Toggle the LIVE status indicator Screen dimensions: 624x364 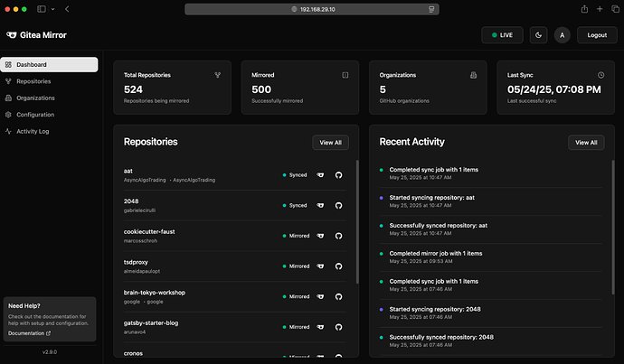pos(501,35)
